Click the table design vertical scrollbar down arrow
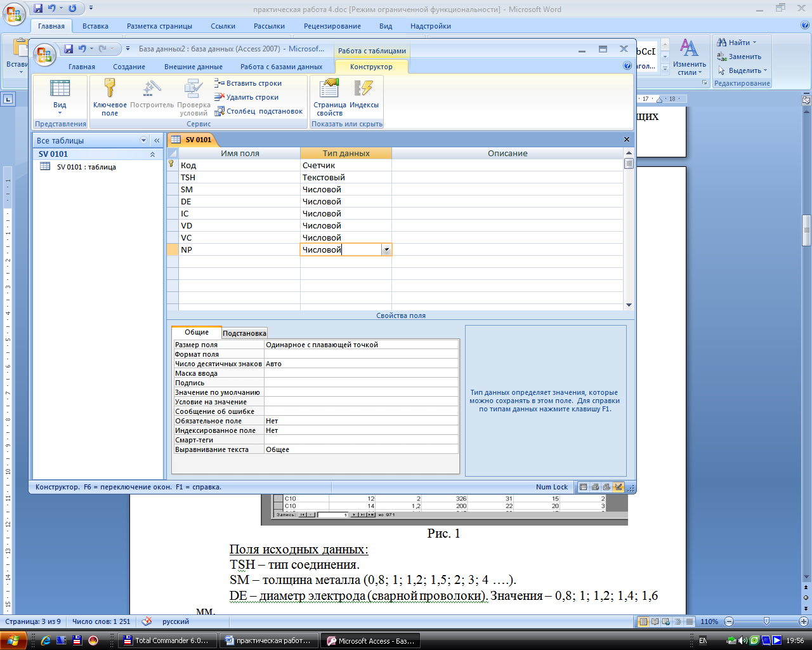Viewport: 812px width, 650px height. click(629, 305)
